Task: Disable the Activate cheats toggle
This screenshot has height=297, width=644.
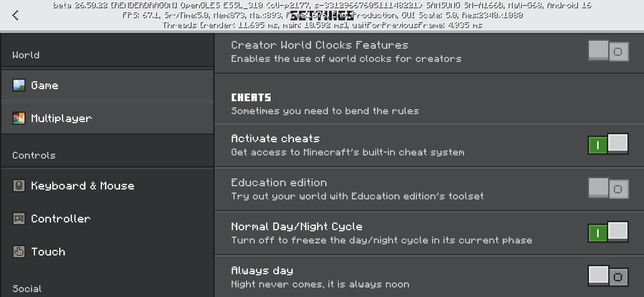Action: pos(608,144)
